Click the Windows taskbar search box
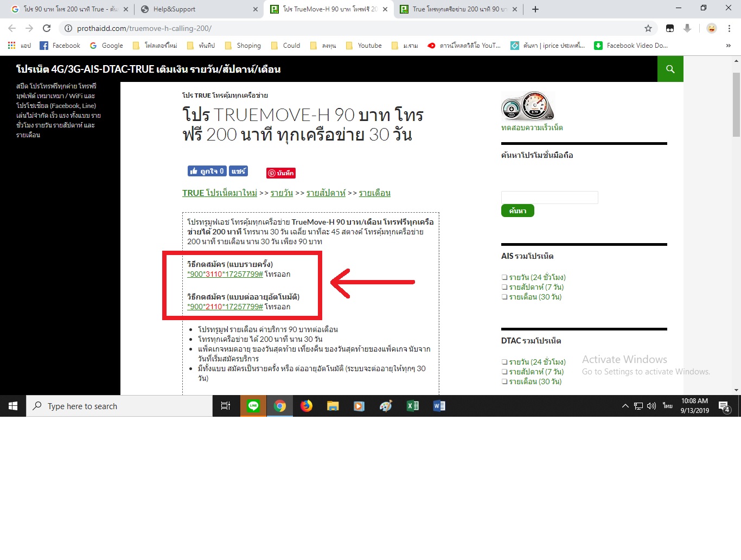Image resolution: width=741 pixels, height=560 pixels. [119, 406]
